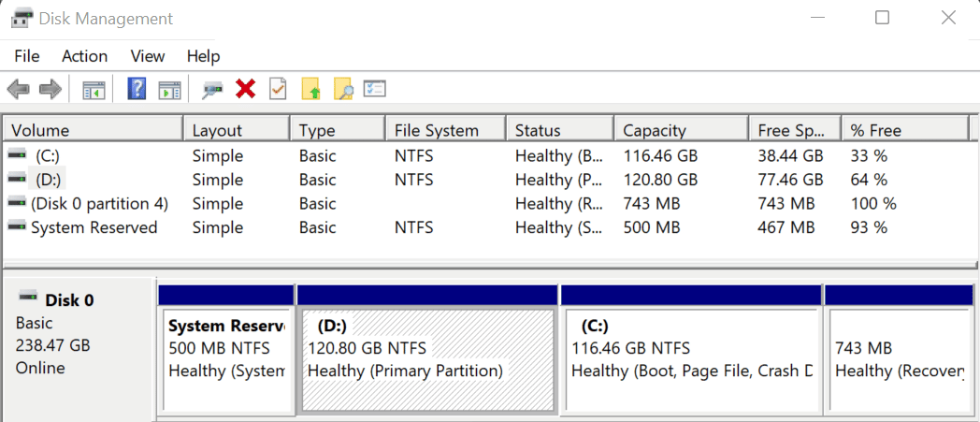Click the Disk Management title bar icon

[21, 18]
